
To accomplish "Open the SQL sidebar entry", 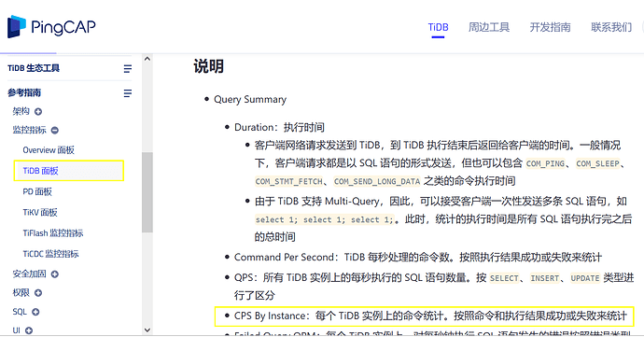I will (20, 312).
